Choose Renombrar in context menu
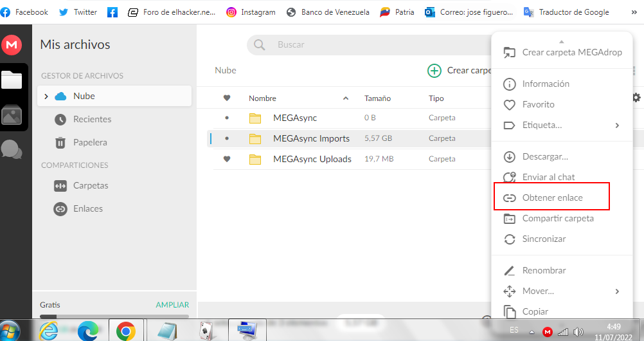 [x=562, y=271]
